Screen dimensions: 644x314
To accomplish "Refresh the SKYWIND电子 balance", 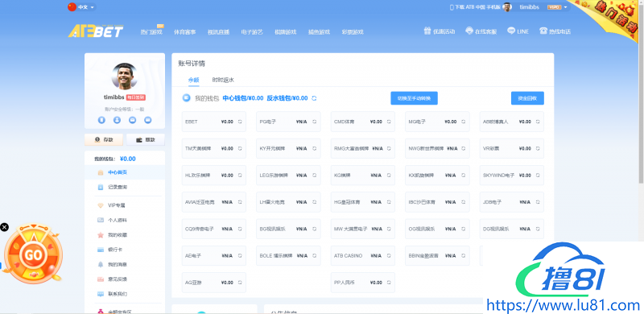I will click(x=537, y=175).
